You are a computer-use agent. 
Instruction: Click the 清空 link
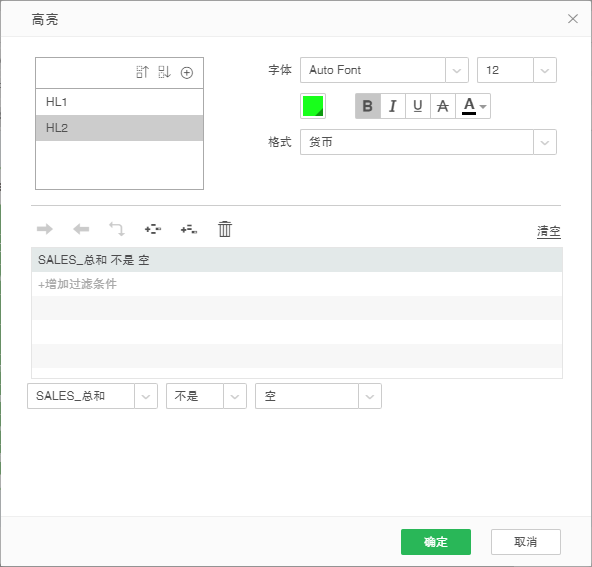click(x=549, y=231)
